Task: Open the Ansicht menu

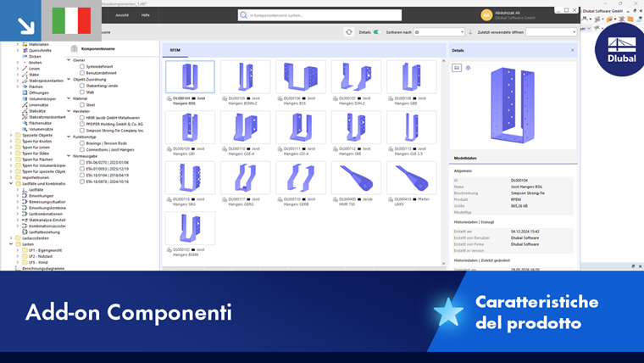Action: click(122, 15)
